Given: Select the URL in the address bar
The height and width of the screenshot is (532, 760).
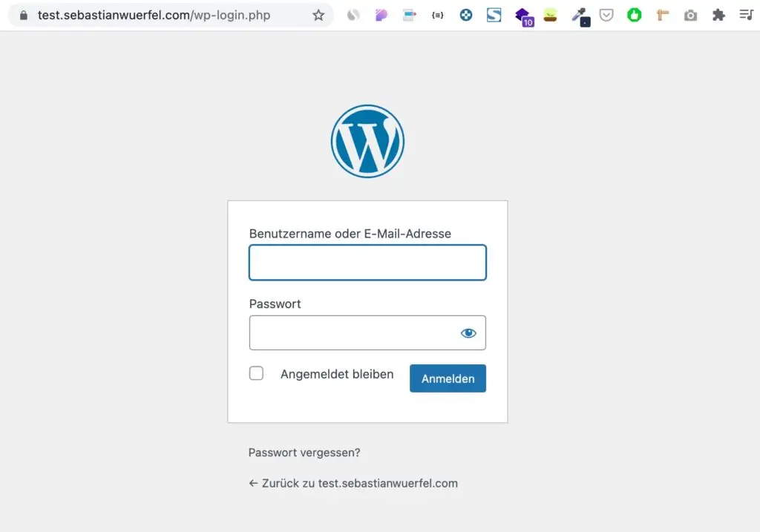Looking at the screenshot, I should (x=154, y=16).
